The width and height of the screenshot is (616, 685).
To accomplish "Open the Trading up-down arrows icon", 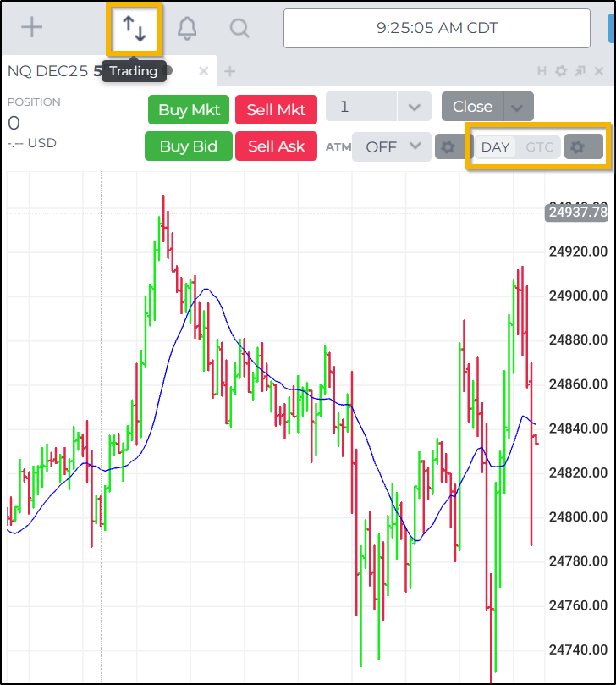I will pyautogui.click(x=134, y=29).
